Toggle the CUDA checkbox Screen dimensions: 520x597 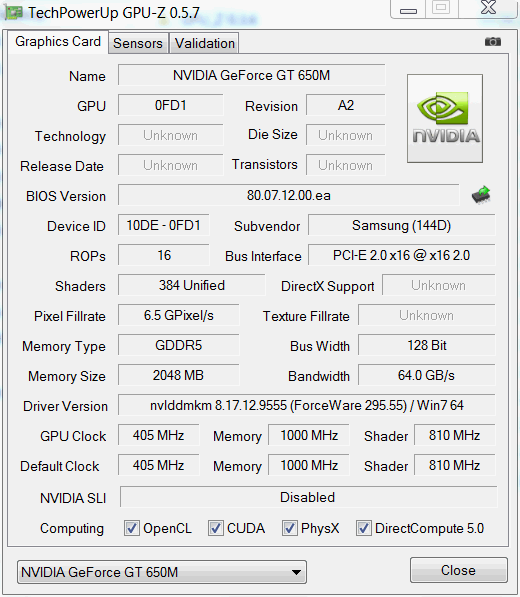[216, 528]
